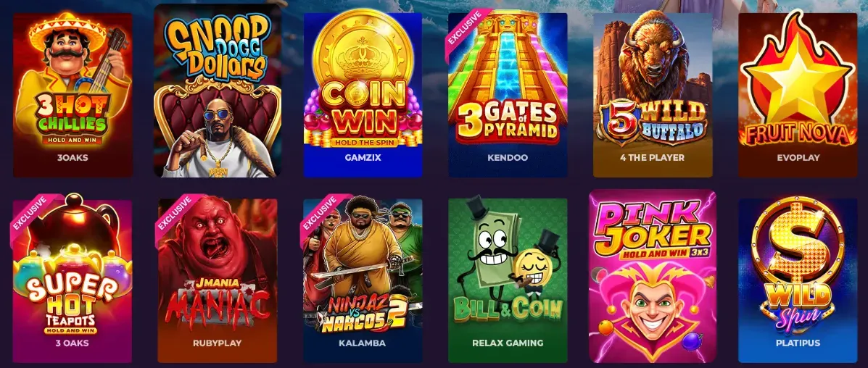This screenshot has width=868, height=368.
Task: Click the GAMZIX provider label
Action: click(363, 158)
